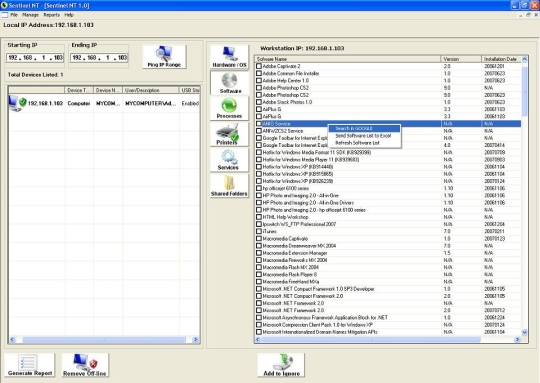Click the Enabled USB status cell
This screenshot has height=383, width=540.
[x=190, y=103]
